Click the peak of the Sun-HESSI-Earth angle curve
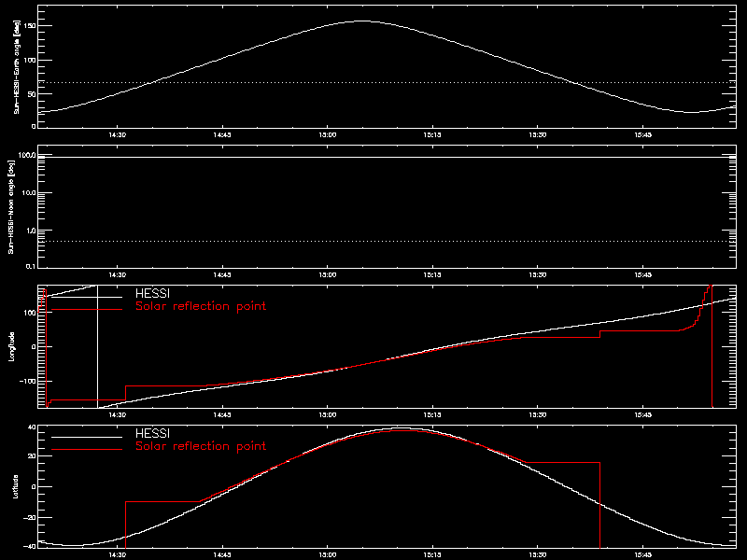747x560 pixels. (x=362, y=21)
